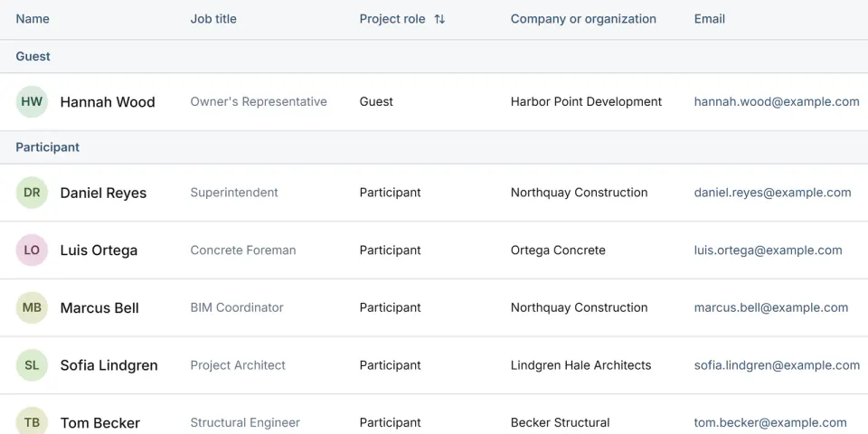This screenshot has width=868, height=434.
Task: Select the name Tom Becker
Action: click(x=100, y=423)
